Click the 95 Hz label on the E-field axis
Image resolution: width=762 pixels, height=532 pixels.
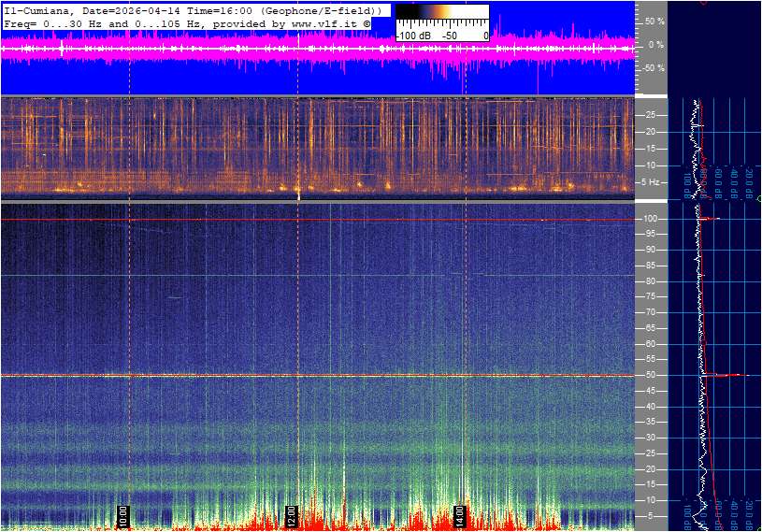click(x=650, y=234)
